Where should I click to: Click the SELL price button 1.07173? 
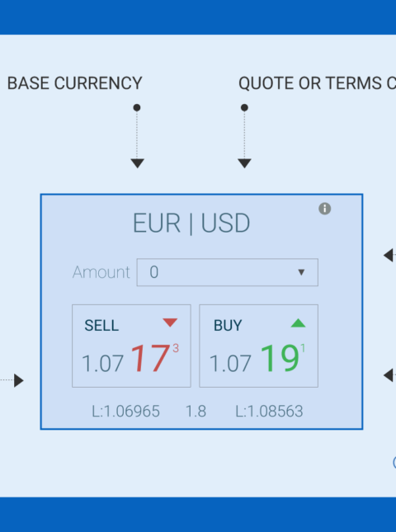[131, 346]
